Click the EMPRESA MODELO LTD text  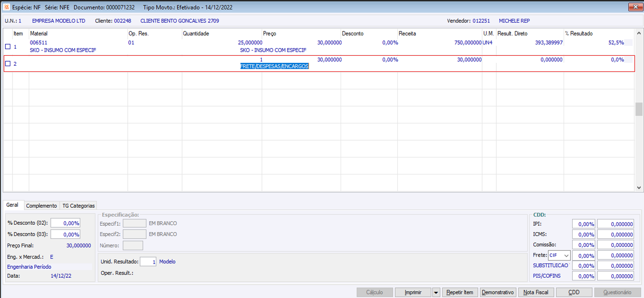pyautogui.click(x=58, y=21)
